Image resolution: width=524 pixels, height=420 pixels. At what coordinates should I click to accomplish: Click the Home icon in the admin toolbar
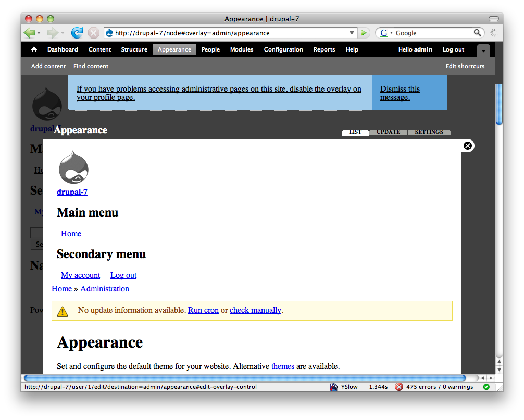(x=33, y=49)
